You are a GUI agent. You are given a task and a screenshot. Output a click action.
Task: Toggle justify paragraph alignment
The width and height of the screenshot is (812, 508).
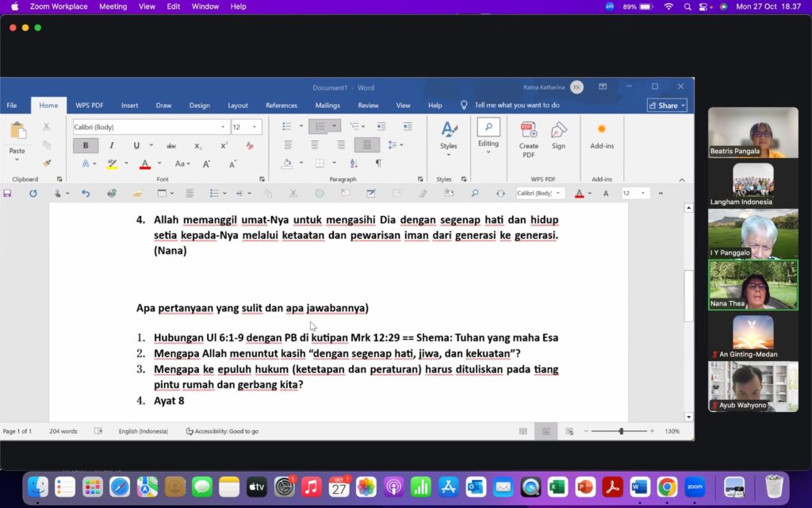(x=366, y=144)
